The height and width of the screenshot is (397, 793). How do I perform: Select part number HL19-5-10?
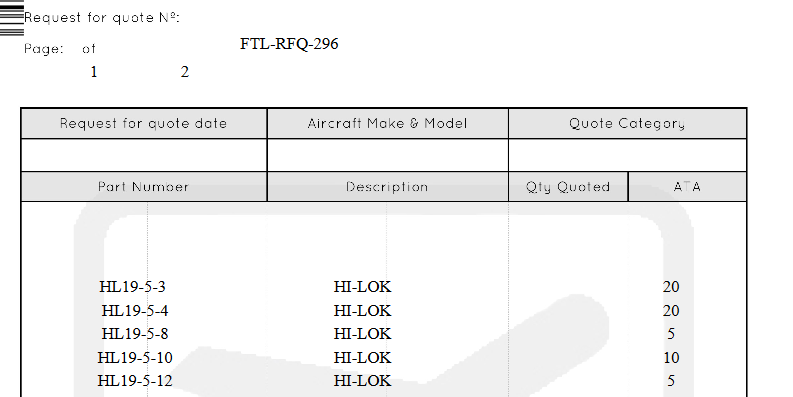(135, 358)
